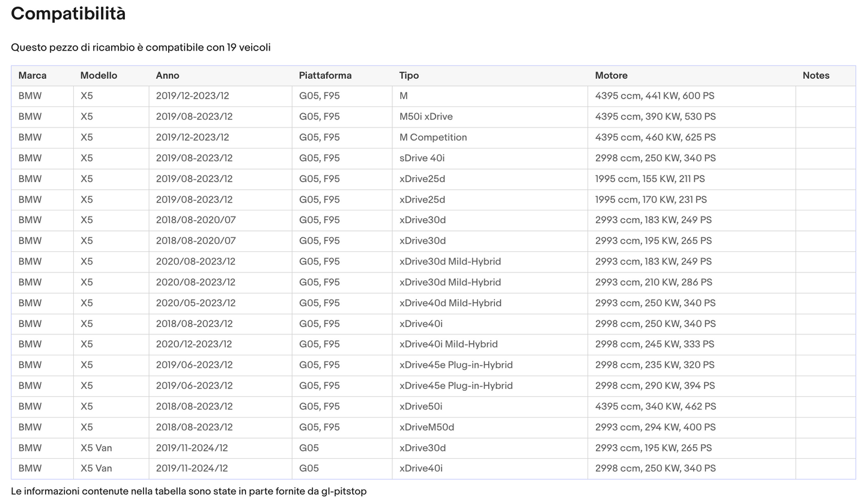868x502 pixels.
Task: Click the xDrive40d Mild-Hybrid cell
Action: pyautogui.click(x=450, y=303)
